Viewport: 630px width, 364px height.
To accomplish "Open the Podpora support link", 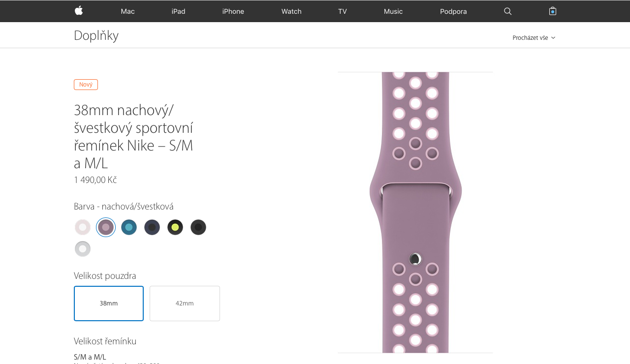I will (x=453, y=11).
